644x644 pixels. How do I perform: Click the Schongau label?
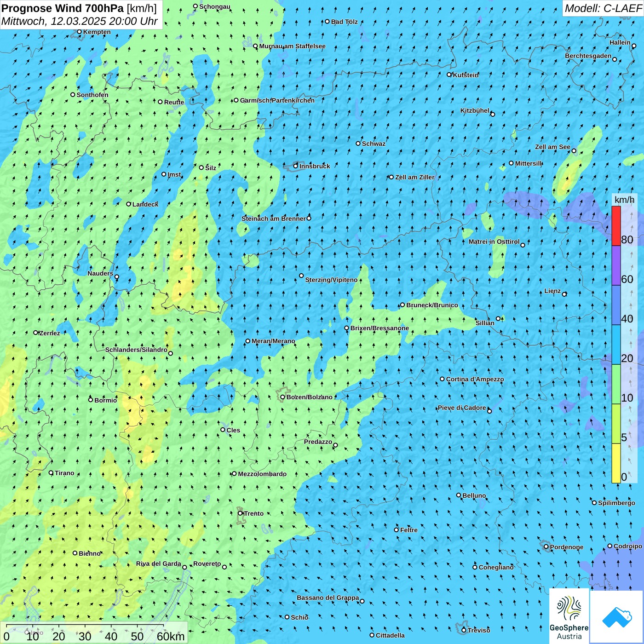tap(215, 6)
